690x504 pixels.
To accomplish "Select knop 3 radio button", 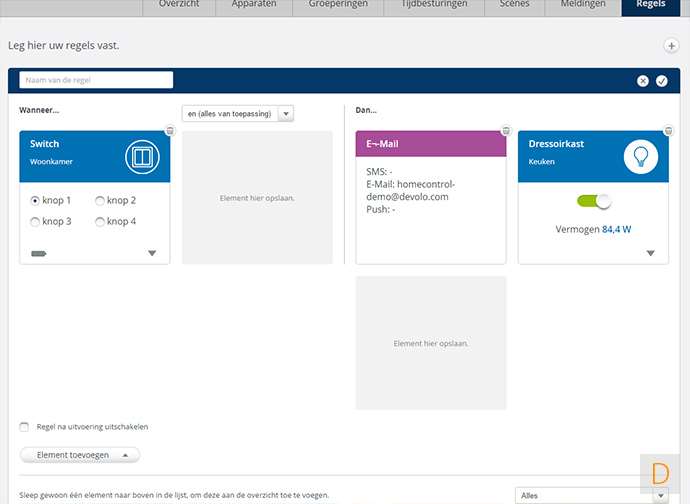I will coord(35,222).
